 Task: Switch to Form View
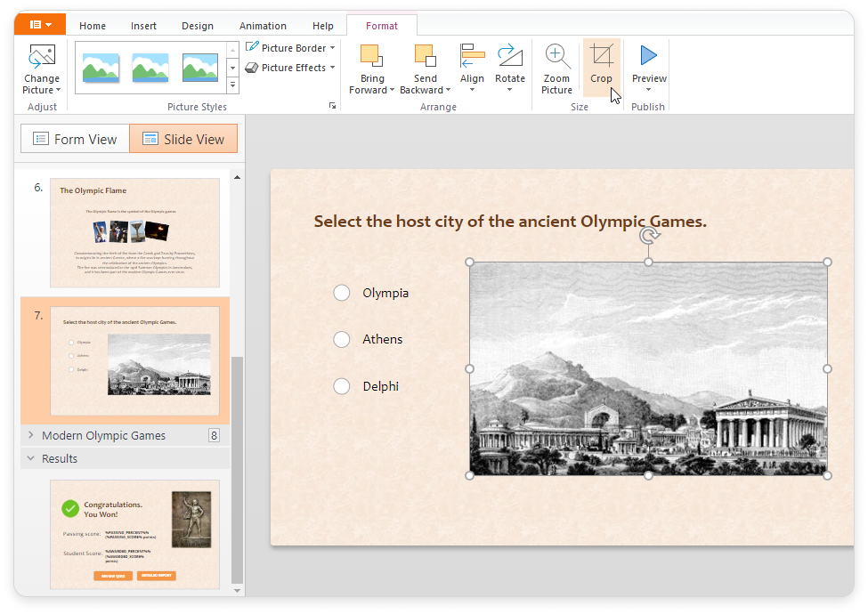(76, 139)
